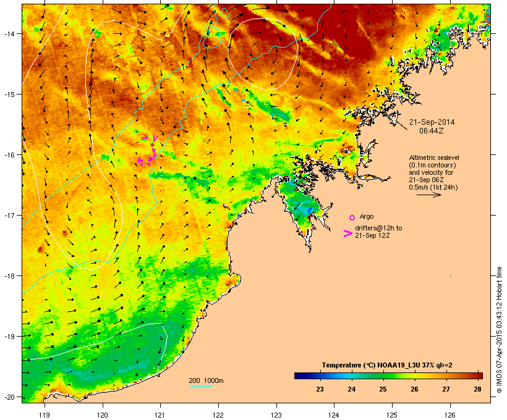Screen dimensions: 507x420
Task: Click the '0.5m/s (1kt 24h)' text
Action: pyautogui.click(x=433, y=187)
